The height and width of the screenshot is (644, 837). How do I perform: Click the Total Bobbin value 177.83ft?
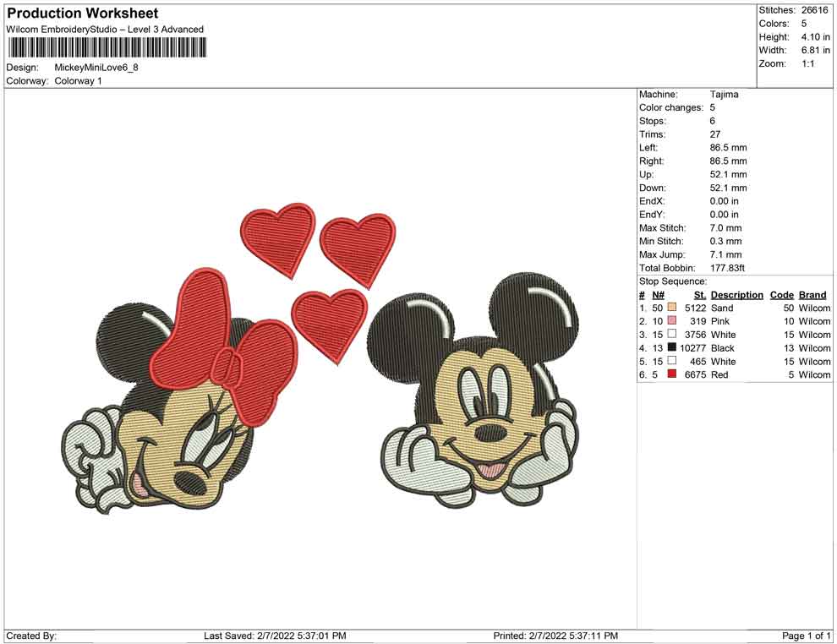coord(727,268)
